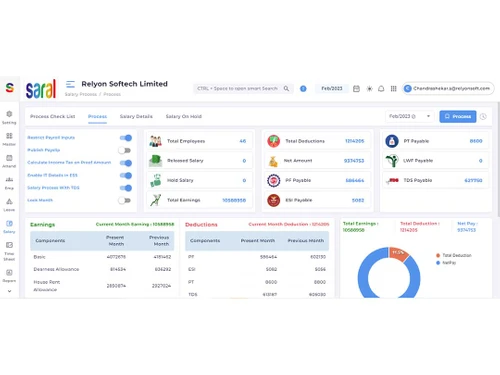Open the Report section in the sidebar
This screenshot has width=500, height=375.
(x=9, y=275)
